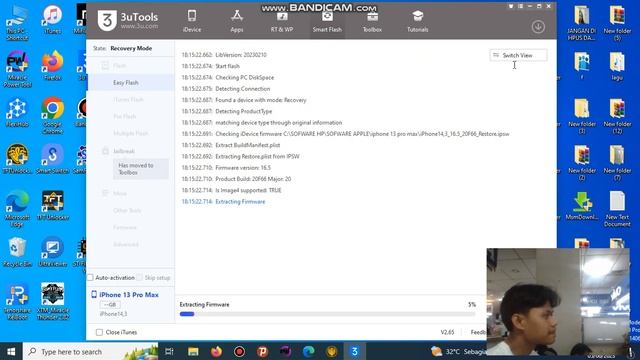Switch to the Smart Flash tab
This screenshot has height=360, width=640.
(x=327, y=21)
